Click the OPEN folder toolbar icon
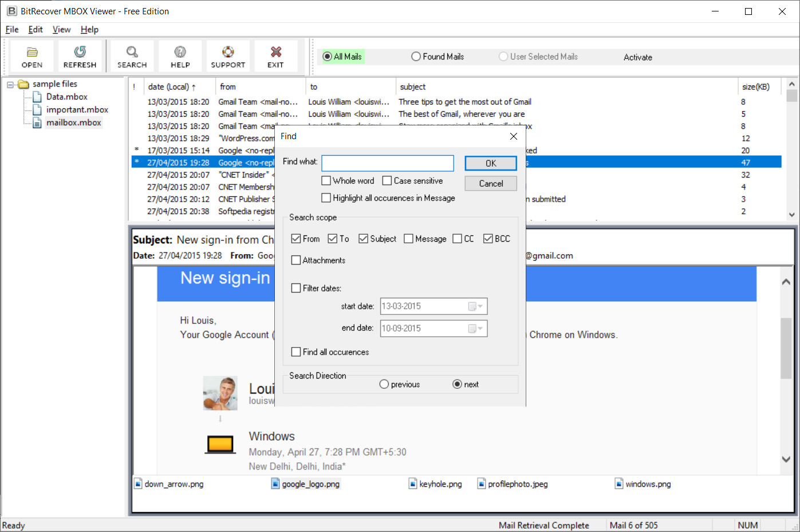 (x=32, y=52)
